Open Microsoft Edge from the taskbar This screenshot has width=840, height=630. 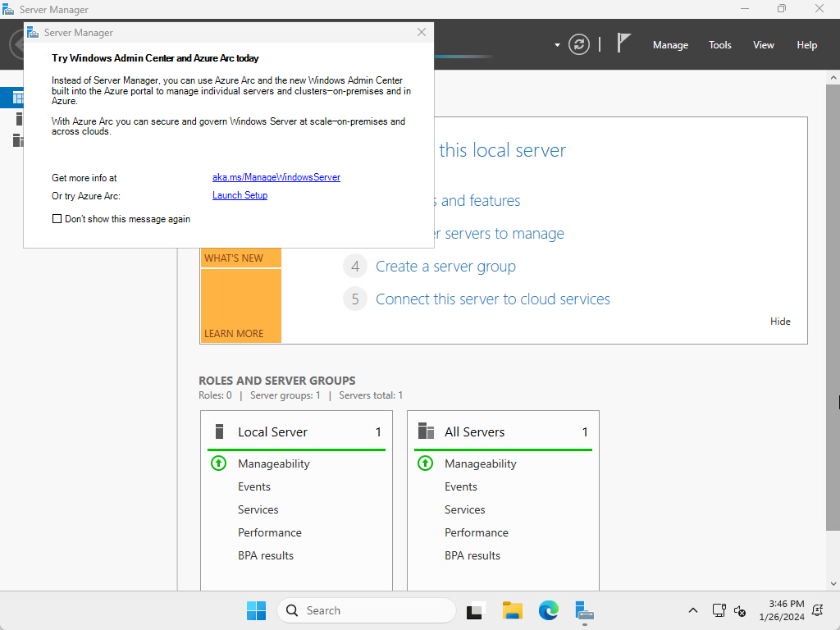click(548, 610)
